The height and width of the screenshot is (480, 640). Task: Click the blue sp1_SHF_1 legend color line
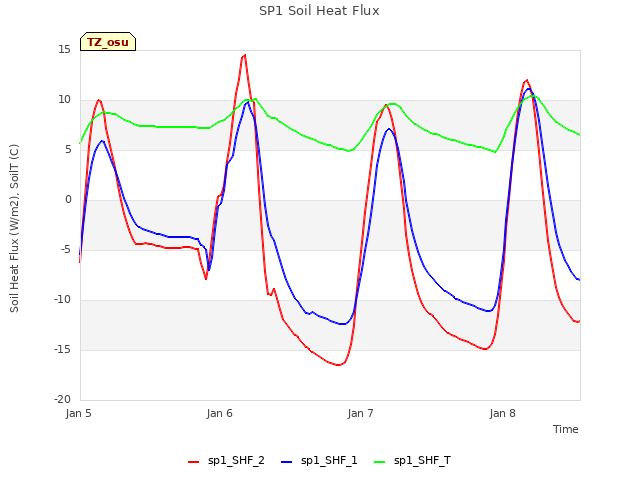[287, 462]
